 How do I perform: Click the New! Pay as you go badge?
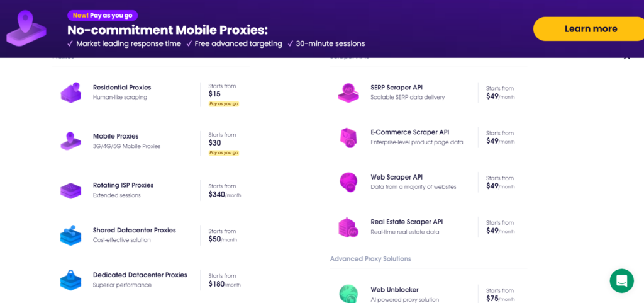point(103,15)
